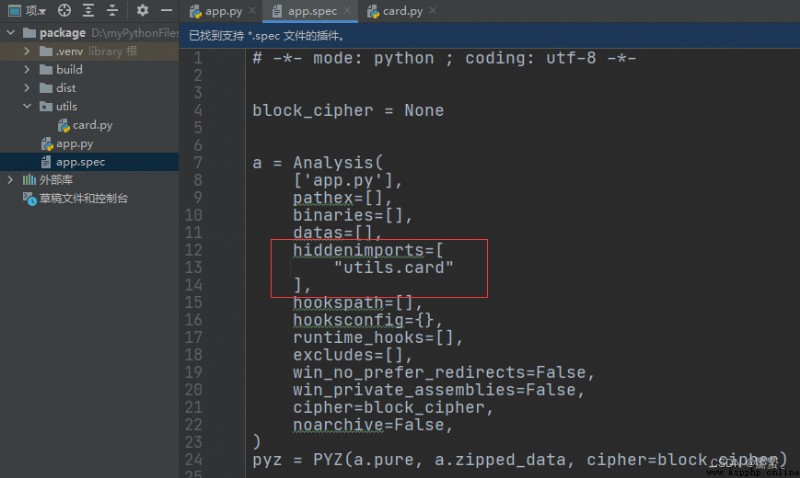This screenshot has height=478, width=800.
Task: Click the 'a = Analysis(' code line
Action: pyautogui.click(x=317, y=163)
